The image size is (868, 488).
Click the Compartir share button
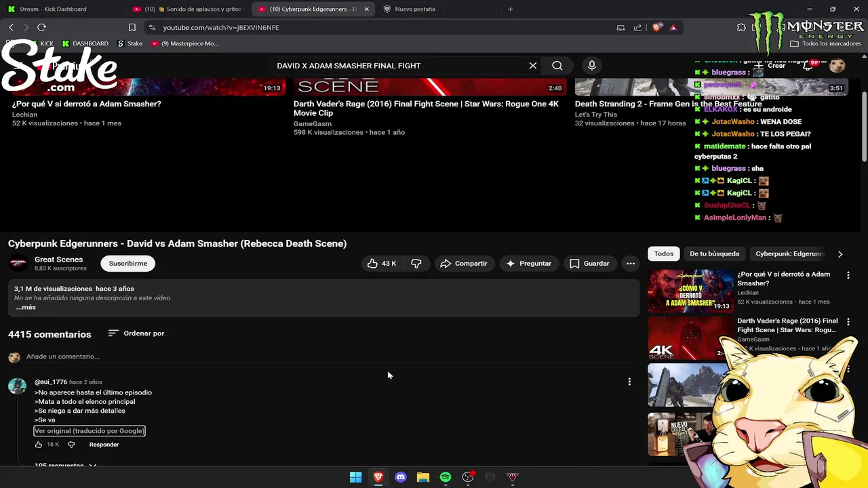(464, 263)
